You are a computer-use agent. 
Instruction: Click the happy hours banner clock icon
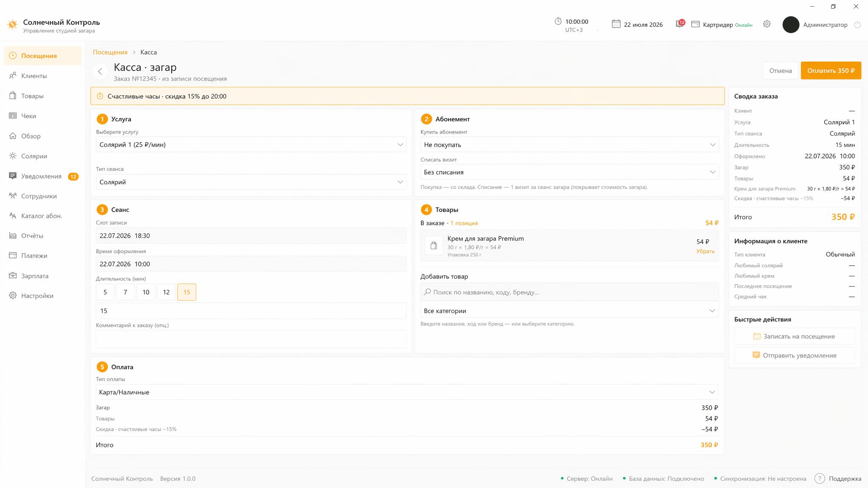pyautogui.click(x=100, y=96)
